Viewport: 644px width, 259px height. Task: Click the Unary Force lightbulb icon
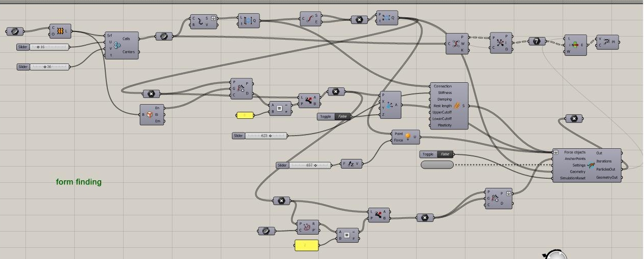pos(408,137)
